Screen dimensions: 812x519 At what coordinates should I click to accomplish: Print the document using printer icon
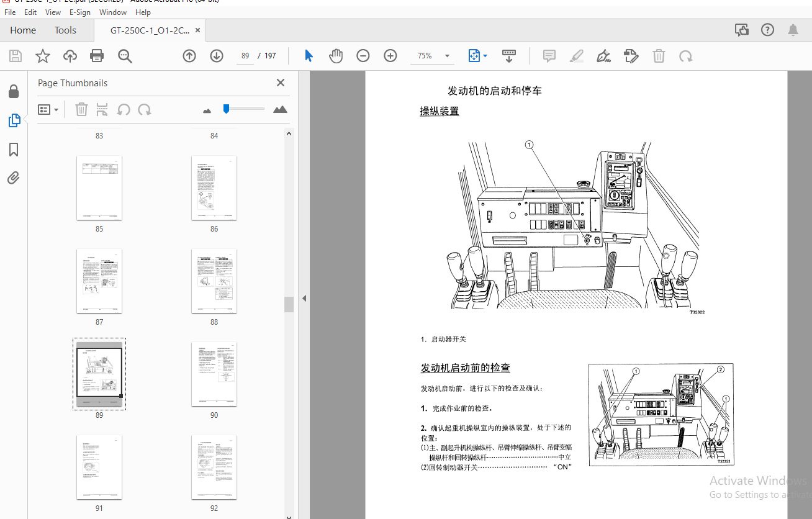(97, 56)
